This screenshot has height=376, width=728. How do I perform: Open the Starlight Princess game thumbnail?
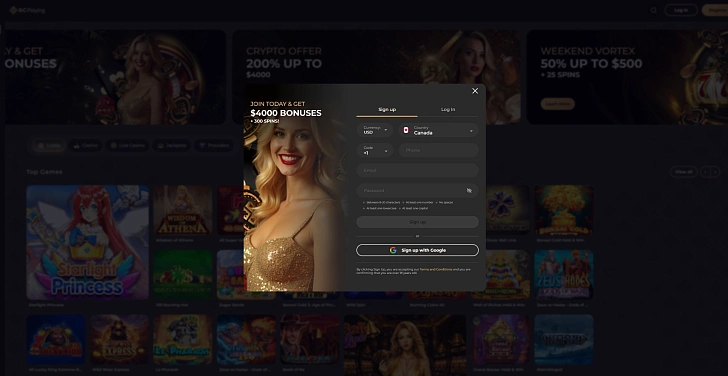pyautogui.click(x=87, y=242)
